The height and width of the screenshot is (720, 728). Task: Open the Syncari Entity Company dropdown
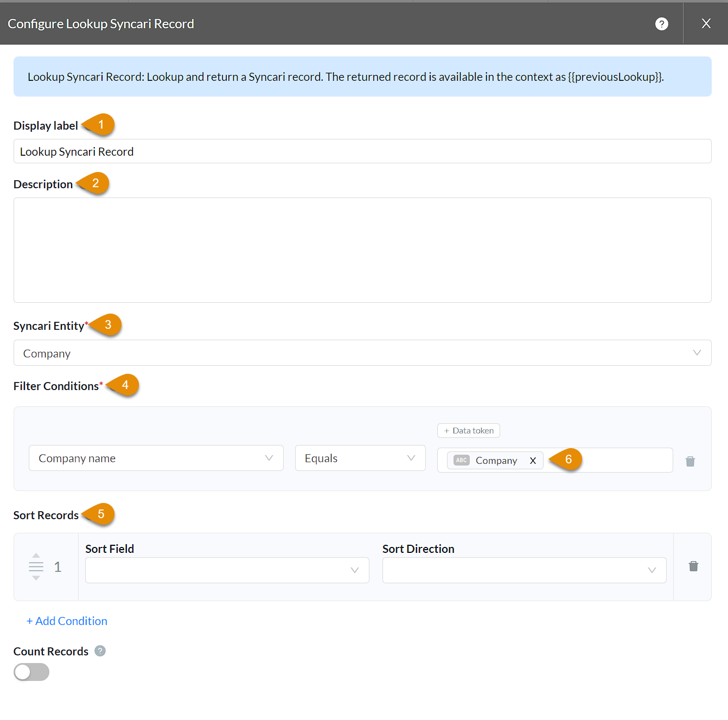point(362,353)
